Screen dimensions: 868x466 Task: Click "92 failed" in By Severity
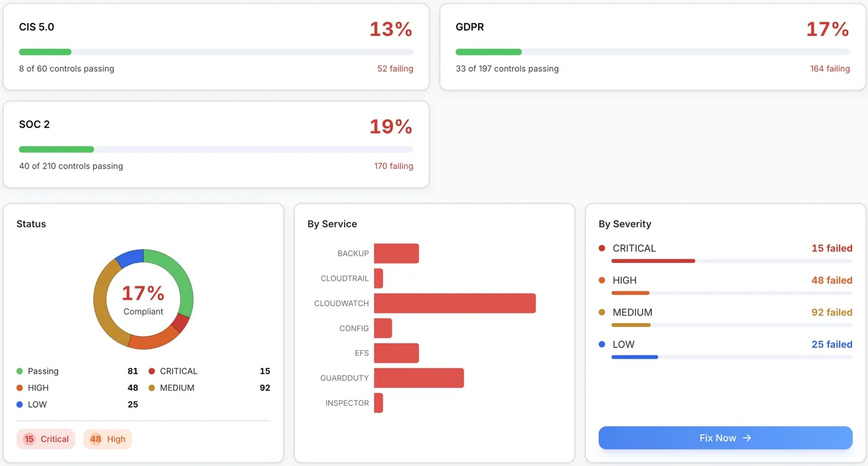click(x=832, y=313)
